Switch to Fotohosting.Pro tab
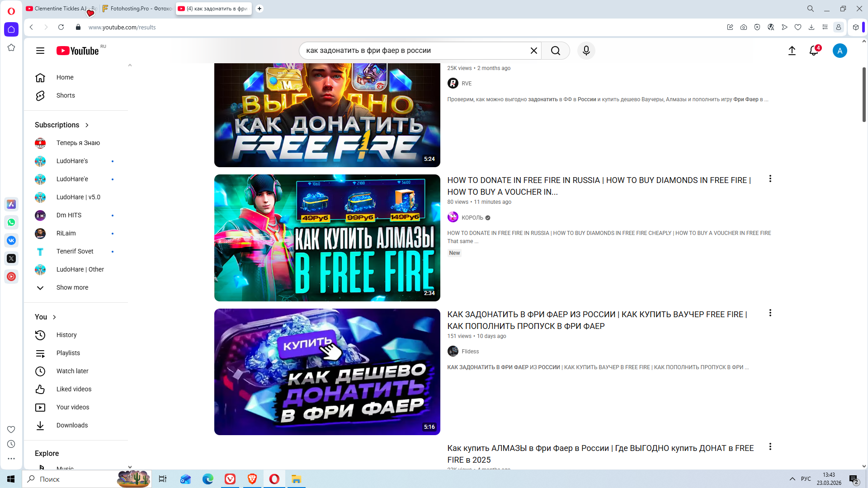This screenshot has height=488, width=868. pyautogui.click(x=138, y=9)
